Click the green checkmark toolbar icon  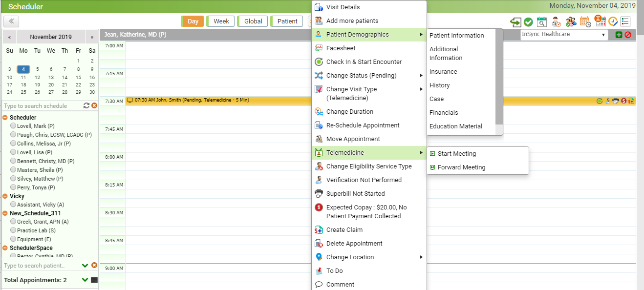pos(528,22)
